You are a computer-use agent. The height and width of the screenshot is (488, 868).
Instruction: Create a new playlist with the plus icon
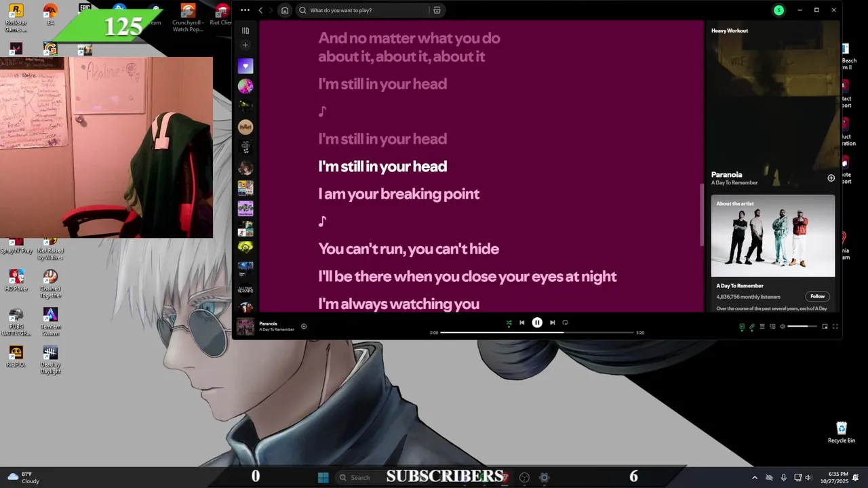pos(245,45)
